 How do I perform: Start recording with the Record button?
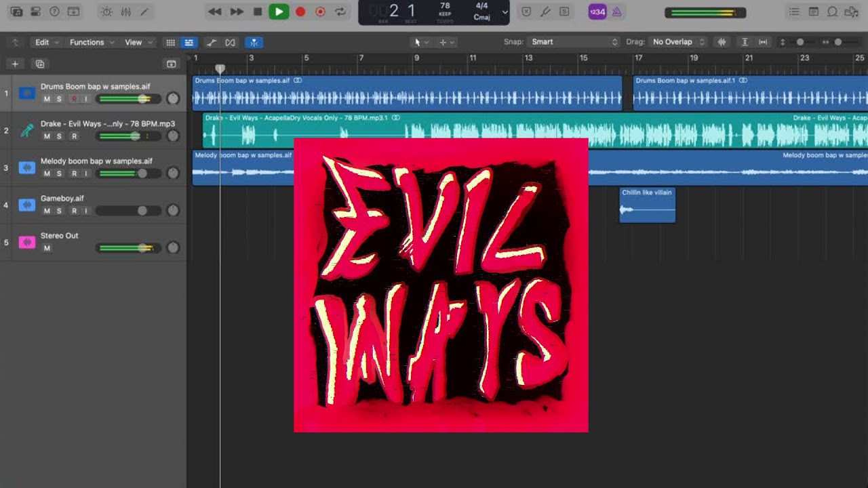(300, 12)
